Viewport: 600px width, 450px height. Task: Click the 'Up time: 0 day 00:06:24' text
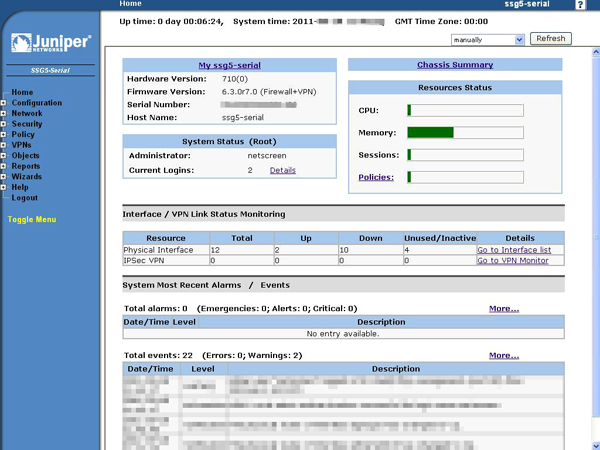(171, 21)
